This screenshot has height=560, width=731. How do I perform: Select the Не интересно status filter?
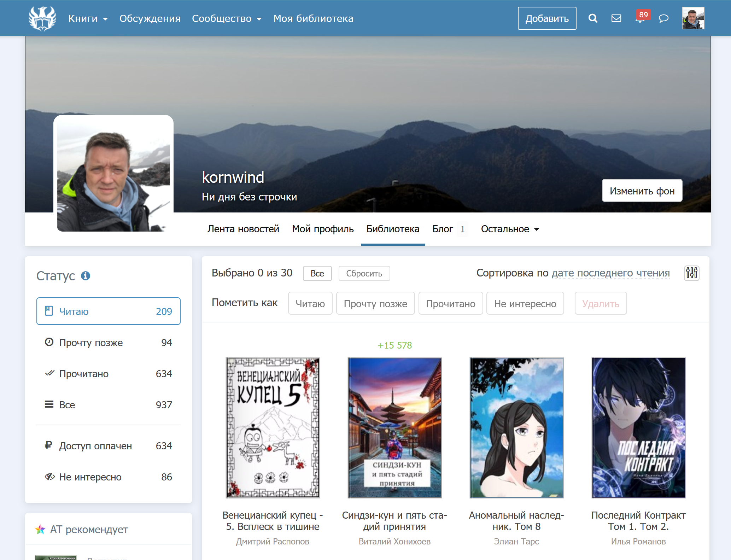click(108, 477)
